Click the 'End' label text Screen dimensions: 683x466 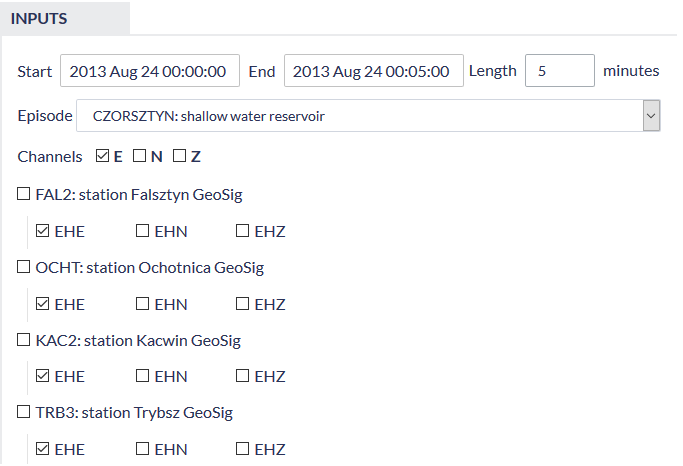[x=262, y=71]
